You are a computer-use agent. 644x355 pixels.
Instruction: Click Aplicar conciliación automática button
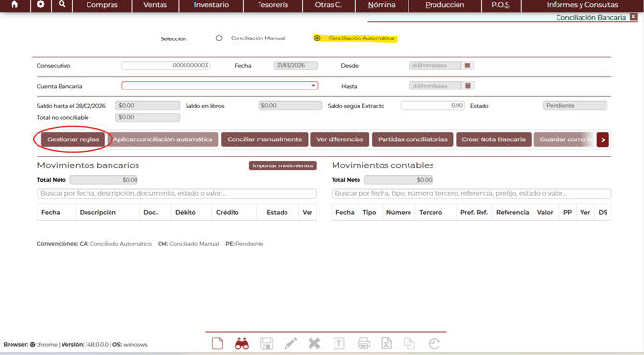[x=163, y=139]
